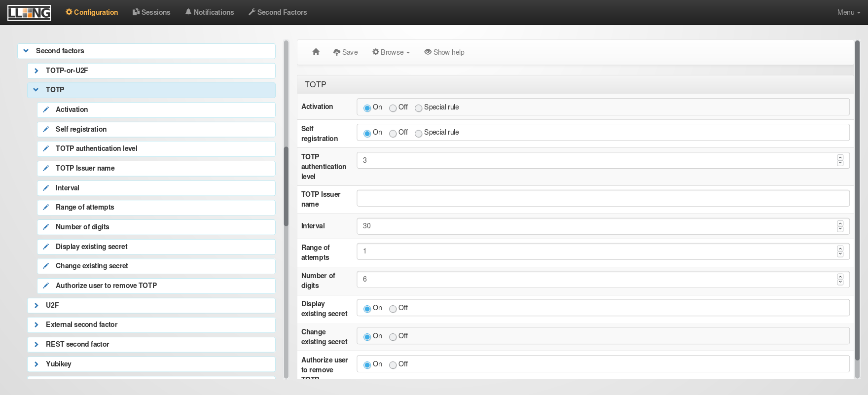Select Self registration tree item
868x395 pixels.
156,129
